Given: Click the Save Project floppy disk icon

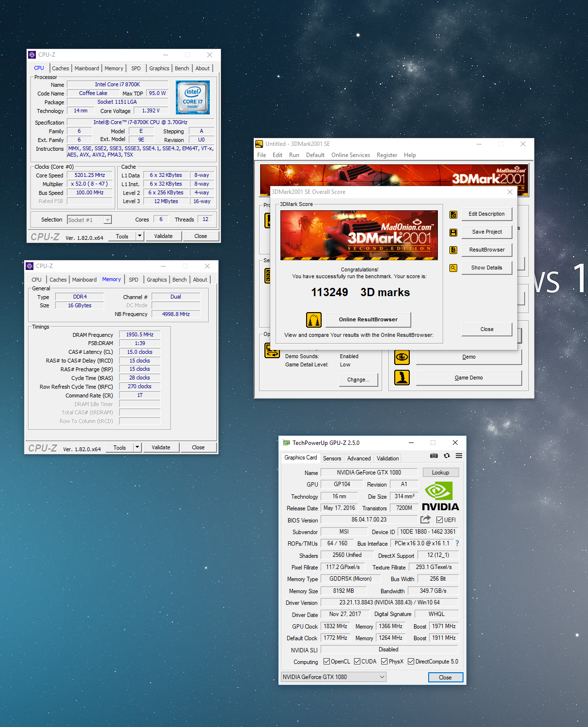Looking at the screenshot, I should click(x=453, y=232).
